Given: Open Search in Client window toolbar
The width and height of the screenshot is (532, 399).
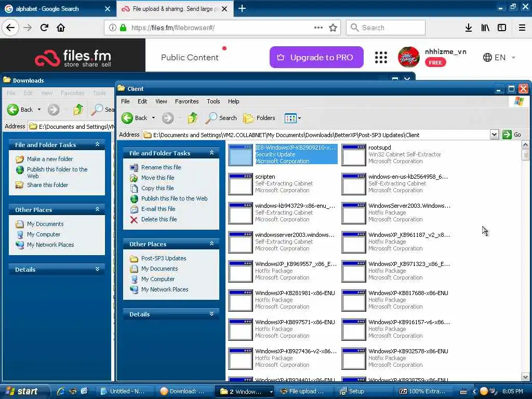Looking at the screenshot, I should (x=221, y=118).
